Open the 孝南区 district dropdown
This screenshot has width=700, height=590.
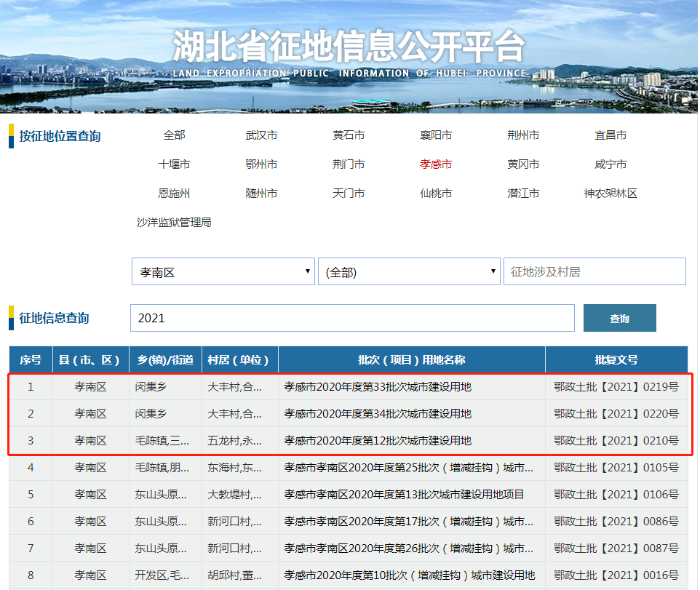click(x=223, y=272)
